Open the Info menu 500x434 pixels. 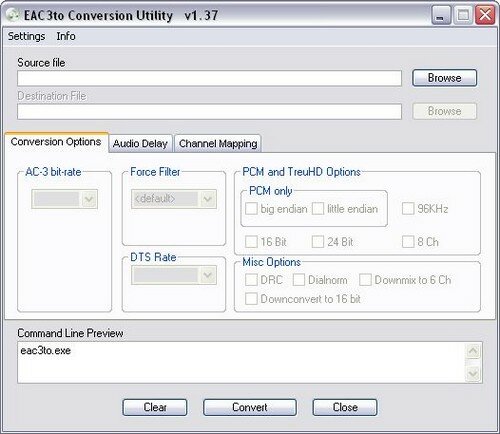coord(66,36)
